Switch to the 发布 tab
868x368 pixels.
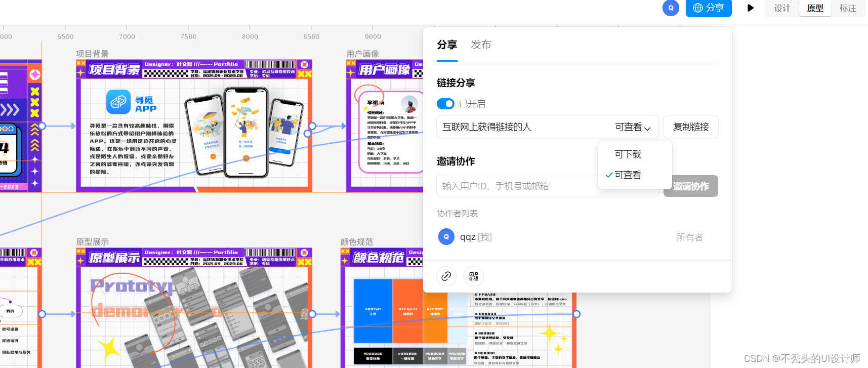(481, 45)
